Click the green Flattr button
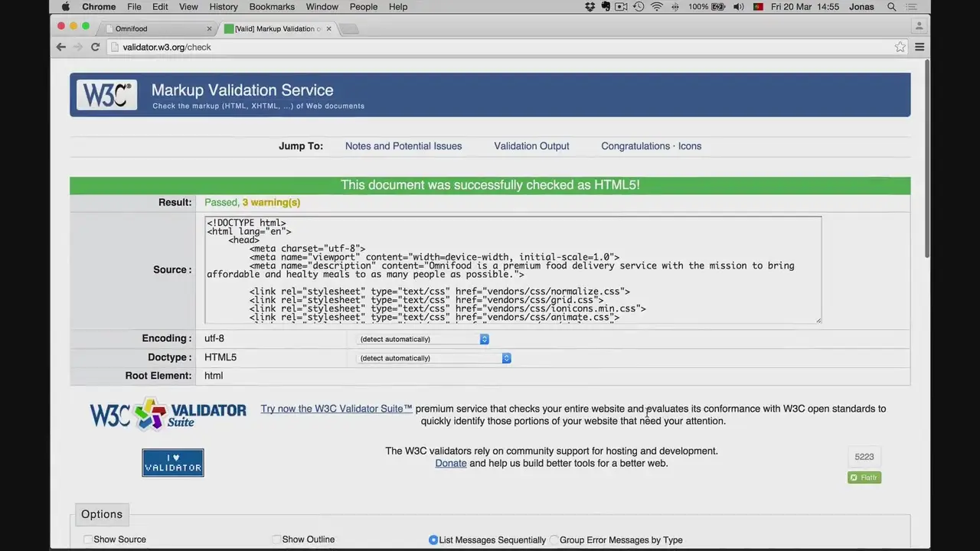This screenshot has height=551, width=980. [864, 478]
